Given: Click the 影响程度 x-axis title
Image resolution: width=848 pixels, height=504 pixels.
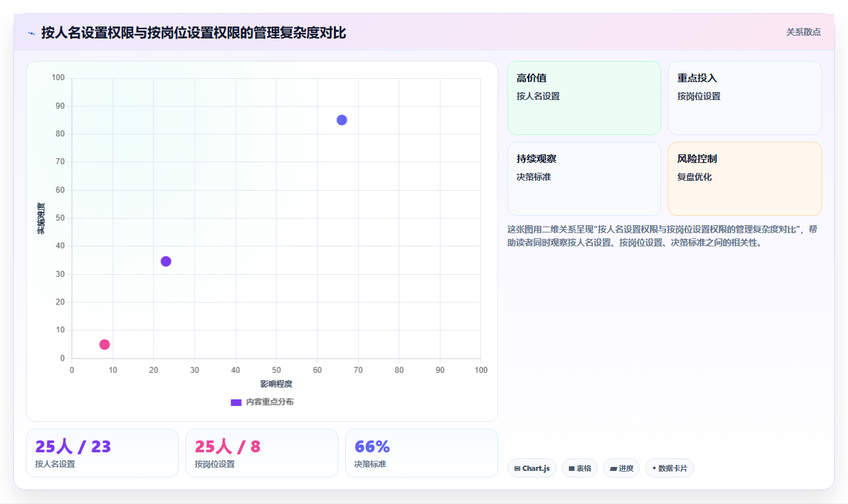Looking at the screenshot, I should 276,383.
